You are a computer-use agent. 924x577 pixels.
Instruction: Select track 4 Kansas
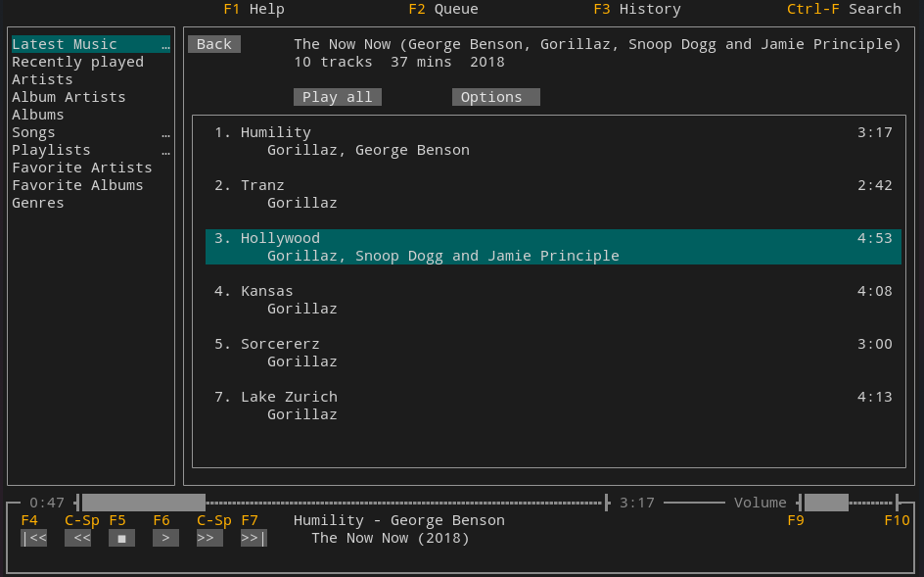coord(553,301)
